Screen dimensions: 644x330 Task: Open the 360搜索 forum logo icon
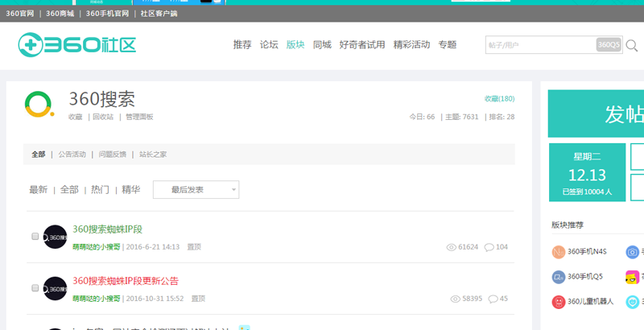[x=39, y=105]
